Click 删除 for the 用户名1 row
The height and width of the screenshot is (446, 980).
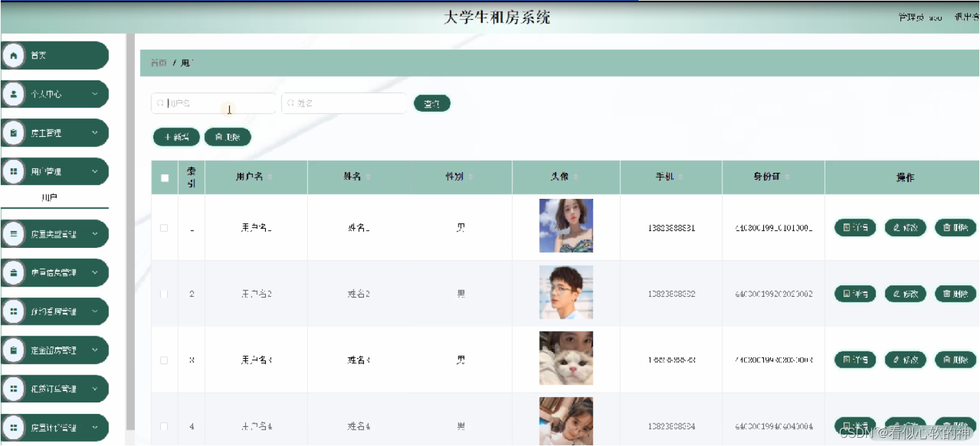[955, 227]
